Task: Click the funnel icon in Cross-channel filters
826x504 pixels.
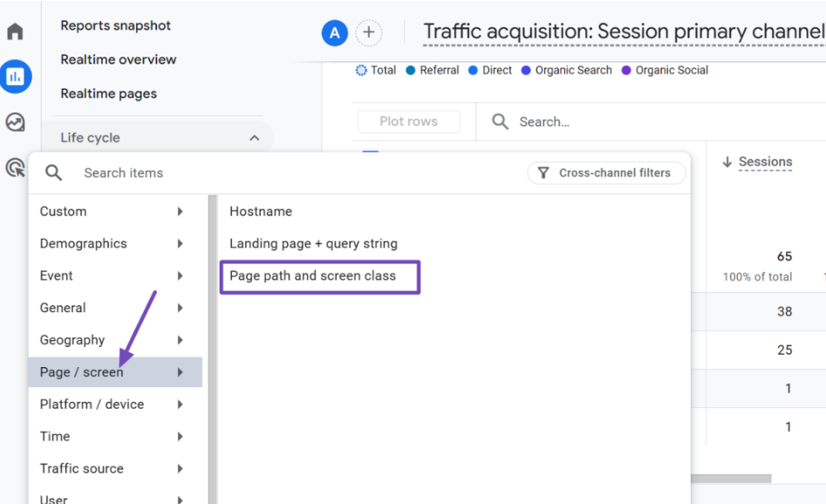Action: (543, 173)
